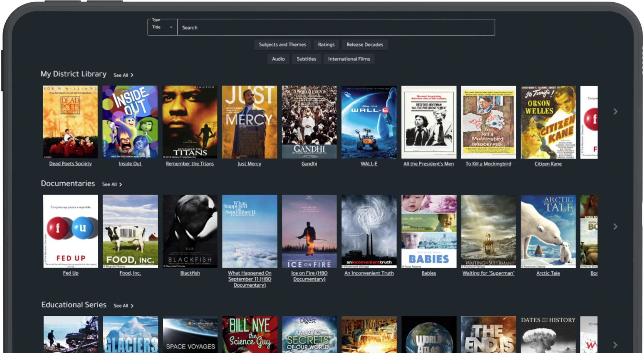
Task: Open the Glaciers series thumbnail
Action: 130,335
